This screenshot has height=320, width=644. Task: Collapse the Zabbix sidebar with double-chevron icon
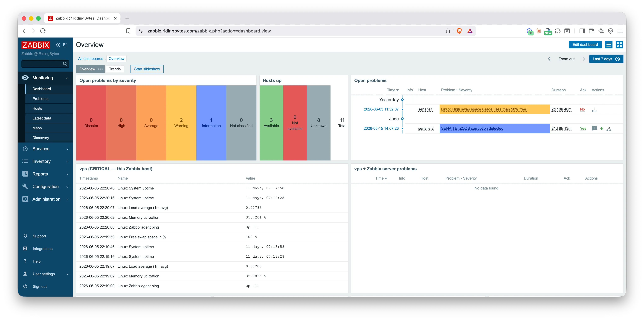click(x=58, y=45)
